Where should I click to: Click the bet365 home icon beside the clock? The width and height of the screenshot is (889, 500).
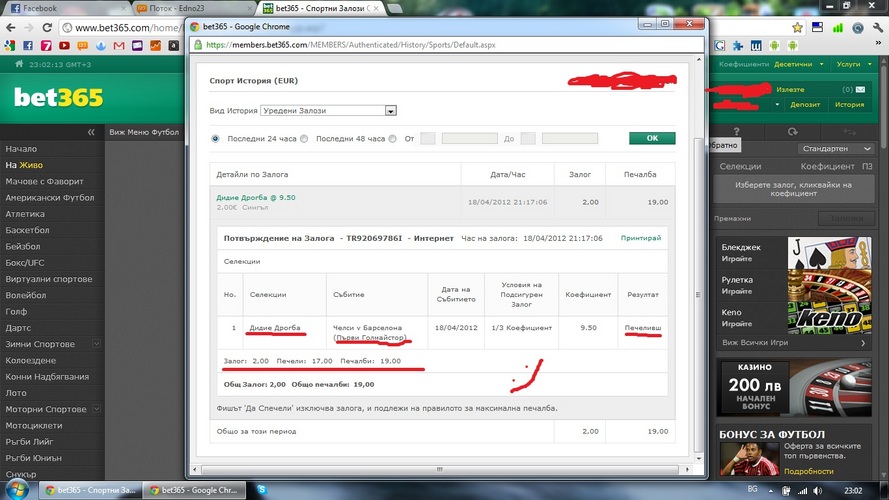[19, 64]
